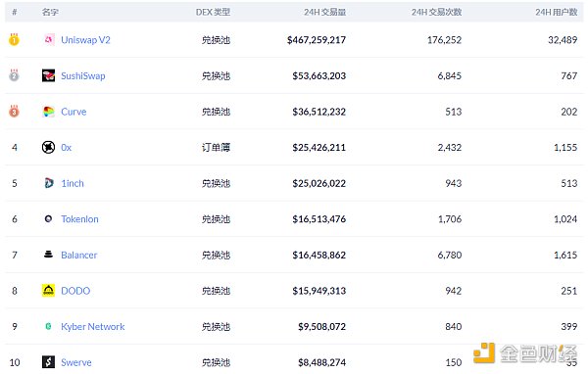Click the bronze third-place medal icon
The image size is (588, 374).
point(15,112)
